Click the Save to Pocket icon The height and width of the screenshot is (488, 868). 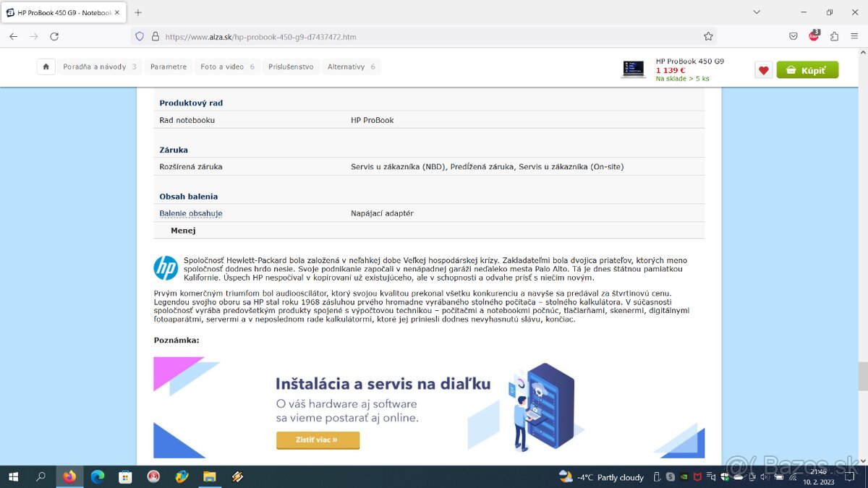pos(793,36)
